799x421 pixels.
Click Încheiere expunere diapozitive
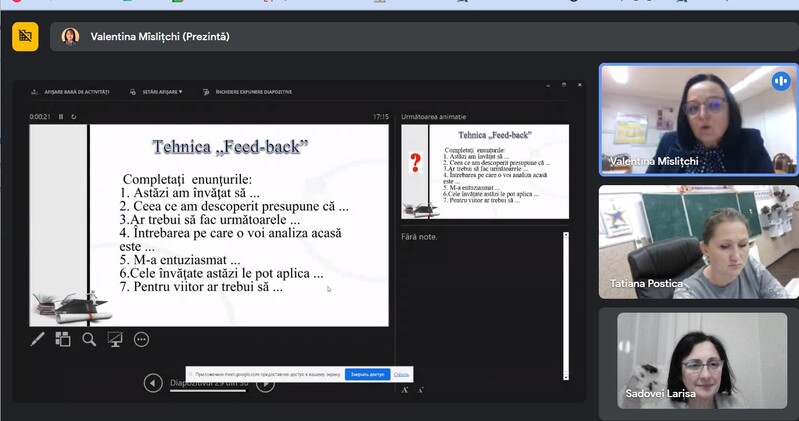point(247,92)
